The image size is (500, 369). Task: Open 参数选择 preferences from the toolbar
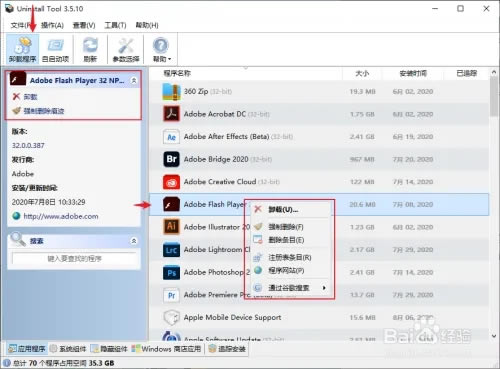pos(126,49)
